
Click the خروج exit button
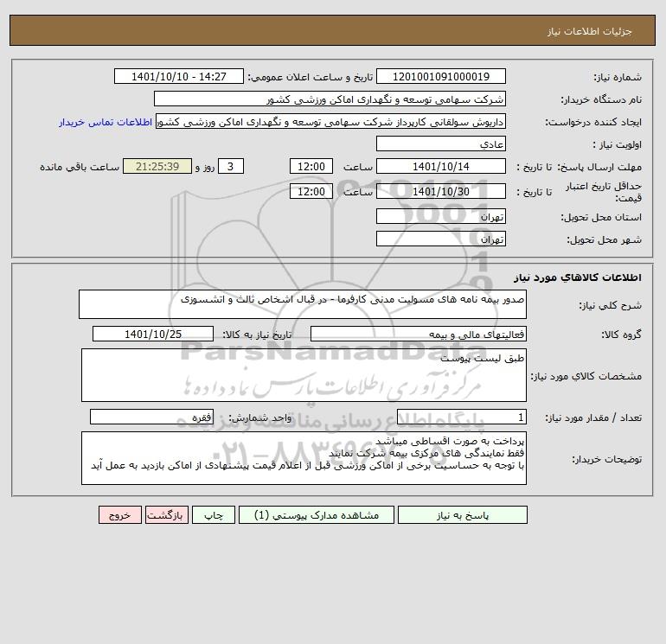119,515
